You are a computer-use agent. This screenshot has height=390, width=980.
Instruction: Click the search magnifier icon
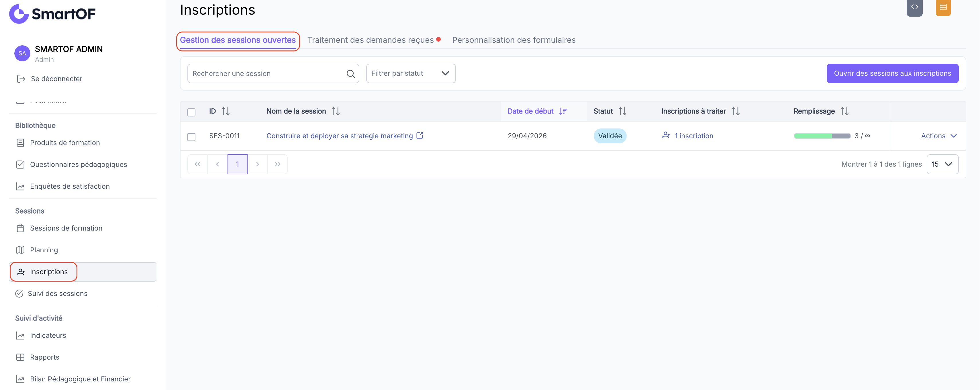point(350,73)
